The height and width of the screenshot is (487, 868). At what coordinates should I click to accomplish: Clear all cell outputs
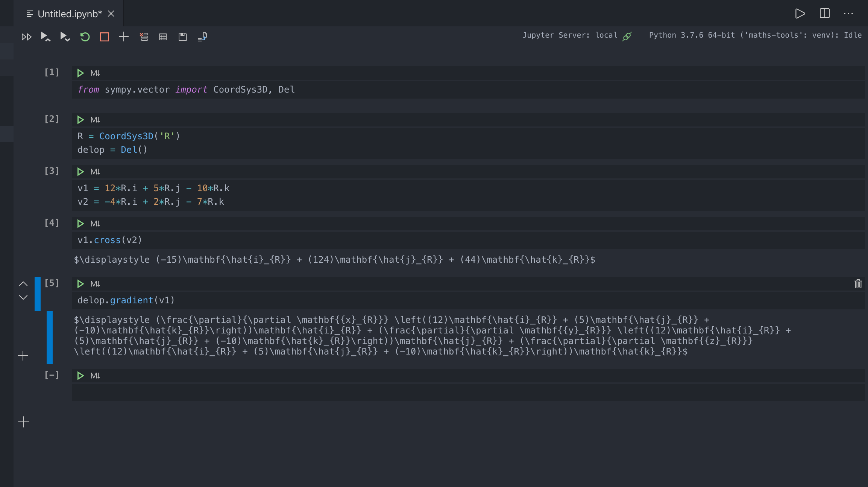[x=144, y=37]
